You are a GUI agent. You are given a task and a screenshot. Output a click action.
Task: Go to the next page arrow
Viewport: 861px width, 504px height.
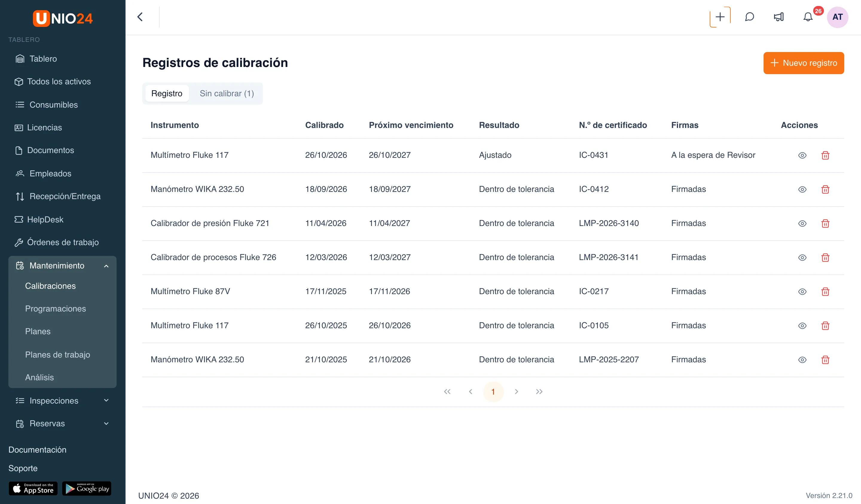[516, 392]
